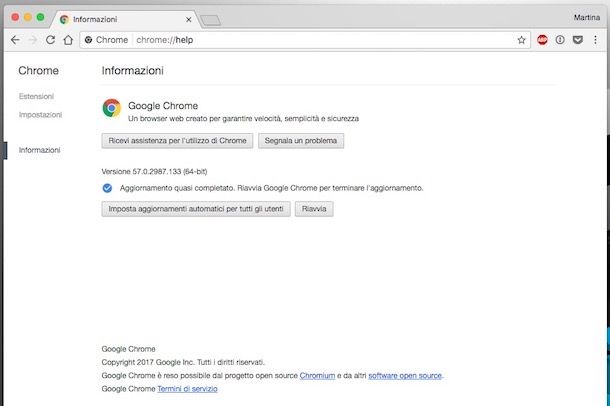
Task: Click Imposta aggiornamenti automatici per tutti gli utenti
Action: pos(196,209)
